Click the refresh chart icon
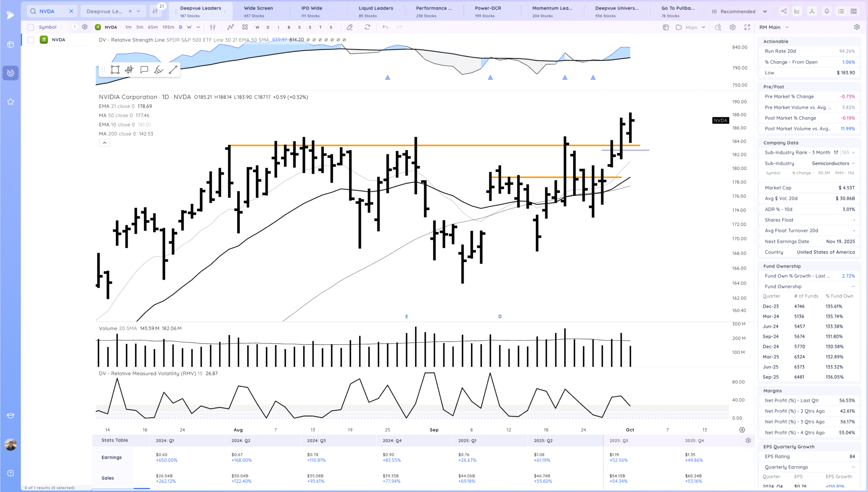Image resolution: width=868 pixels, height=492 pixels. point(367,27)
